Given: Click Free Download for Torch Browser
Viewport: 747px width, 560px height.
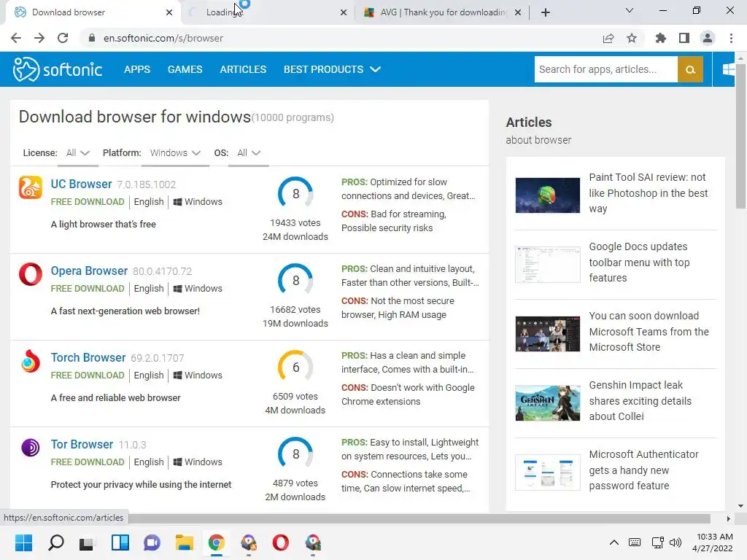Looking at the screenshot, I should tap(88, 375).
